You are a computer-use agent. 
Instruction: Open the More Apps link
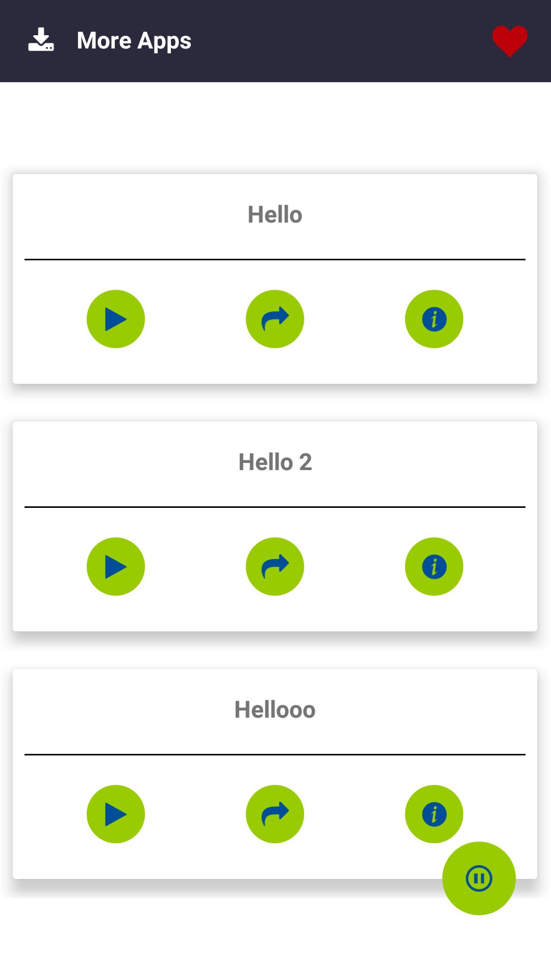coord(134,41)
